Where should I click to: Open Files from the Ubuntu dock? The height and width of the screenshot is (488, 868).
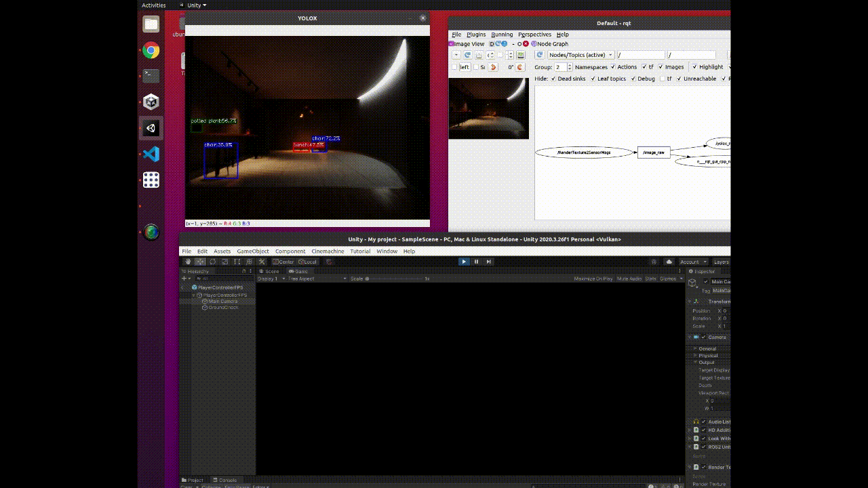click(151, 25)
